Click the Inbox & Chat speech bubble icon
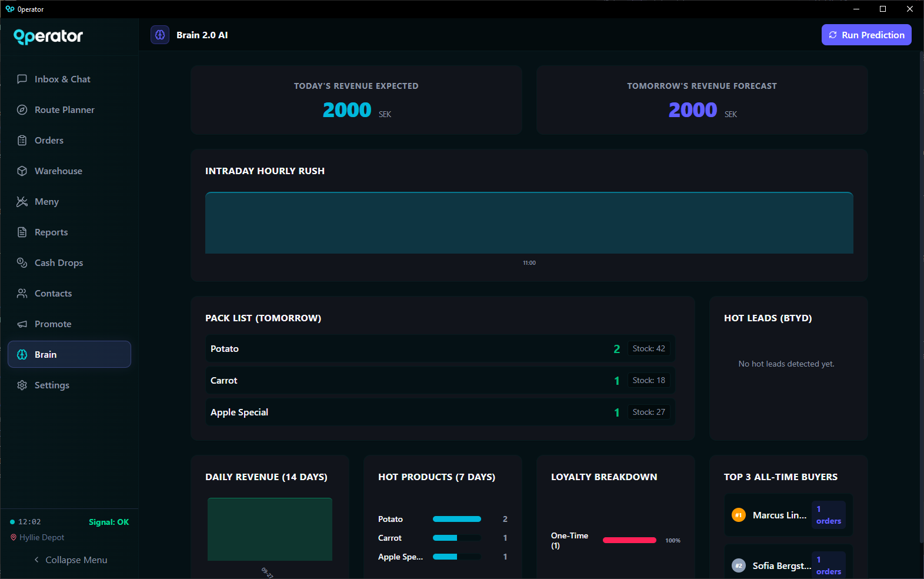The image size is (924, 579). 22,79
